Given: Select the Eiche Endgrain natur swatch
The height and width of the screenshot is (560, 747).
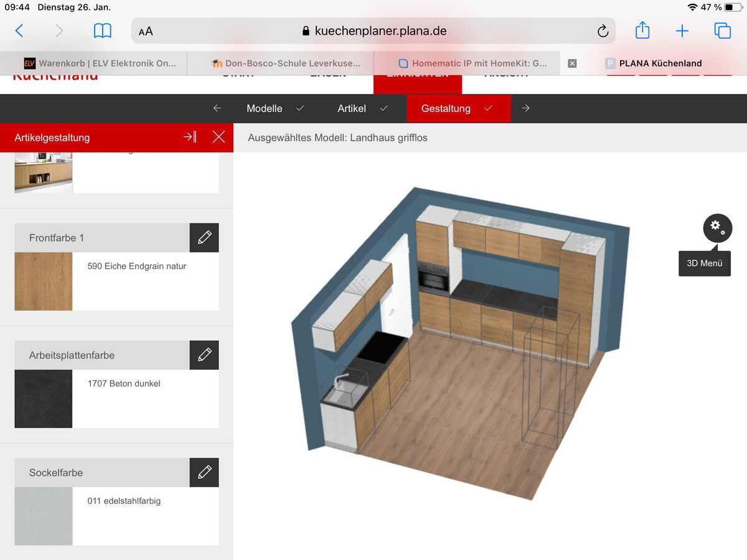Looking at the screenshot, I should click(44, 281).
